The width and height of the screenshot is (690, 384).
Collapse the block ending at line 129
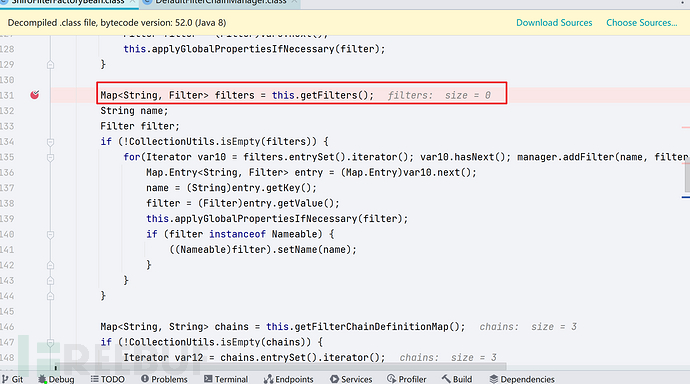[x=51, y=65]
